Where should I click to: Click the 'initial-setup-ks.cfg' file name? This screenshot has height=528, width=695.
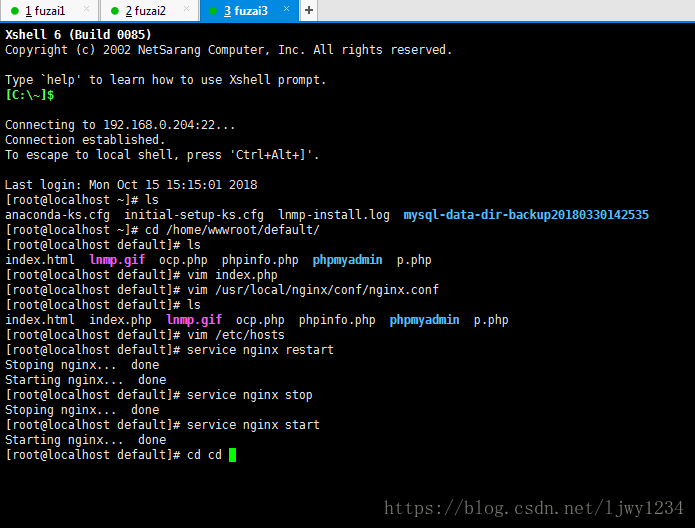(194, 215)
